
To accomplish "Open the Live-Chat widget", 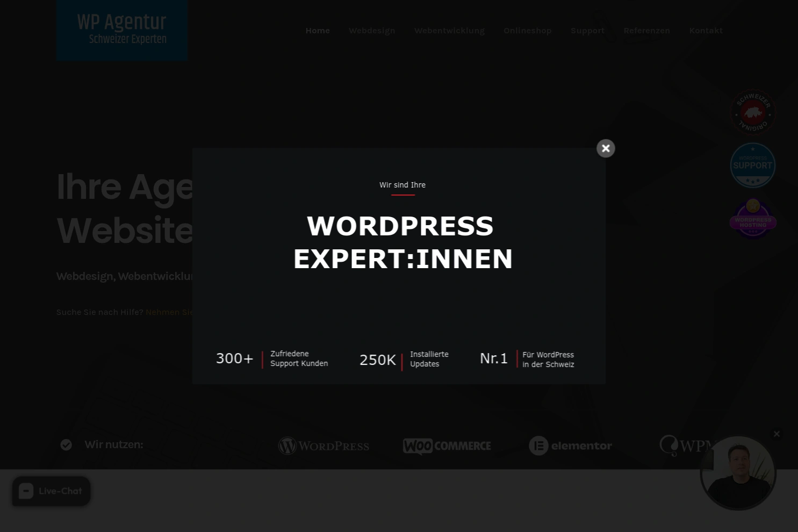I will pyautogui.click(x=51, y=491).
